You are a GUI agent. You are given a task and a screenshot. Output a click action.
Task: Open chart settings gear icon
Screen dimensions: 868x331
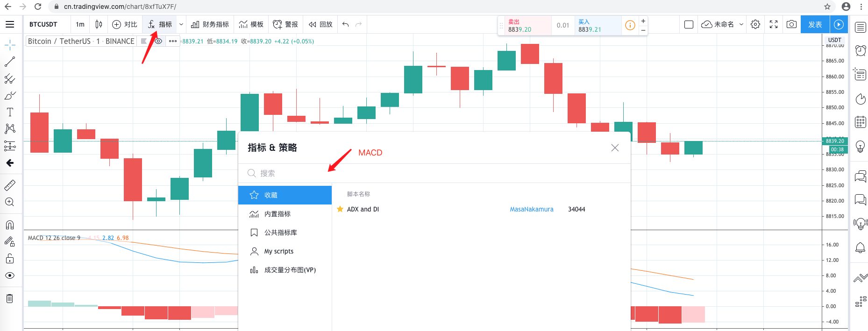tap(755, 24)
